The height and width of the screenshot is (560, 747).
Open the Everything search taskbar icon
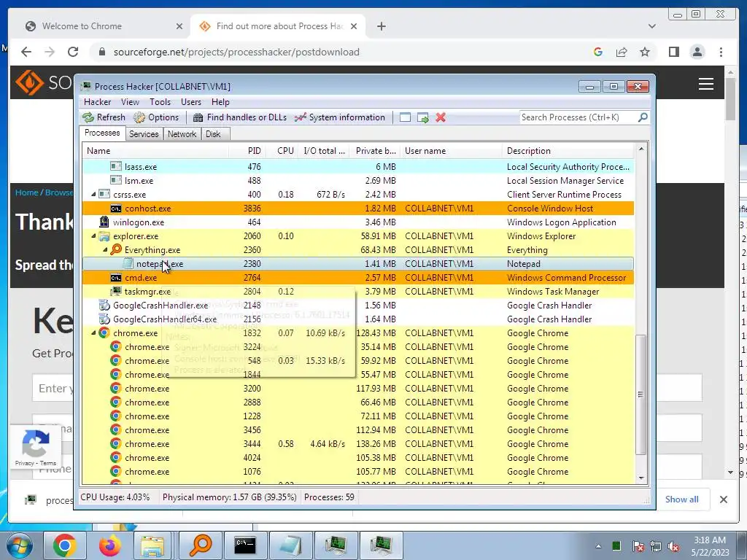(x=200, y=545)
